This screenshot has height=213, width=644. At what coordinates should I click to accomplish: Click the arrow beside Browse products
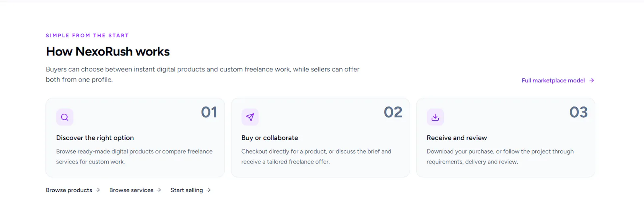coord(98,190)
